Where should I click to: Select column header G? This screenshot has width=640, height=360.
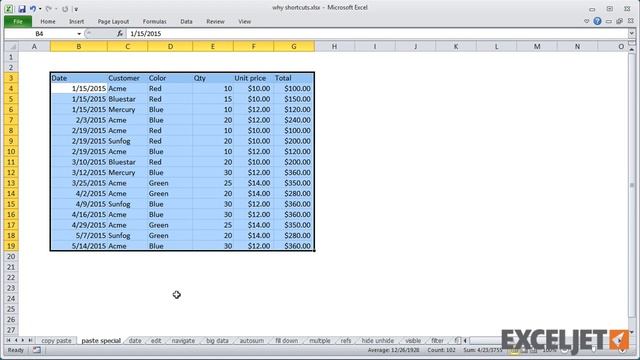coord(294,47)
